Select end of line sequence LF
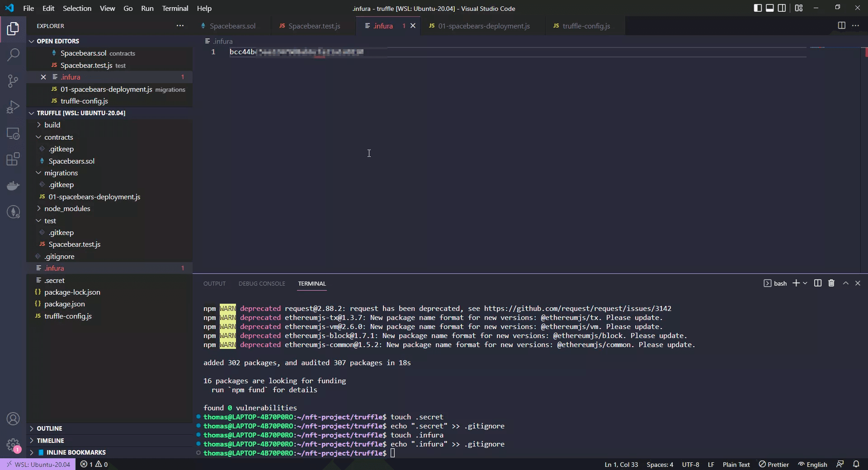868x470 pixels. pyautogui.click(x=711, y=464)
